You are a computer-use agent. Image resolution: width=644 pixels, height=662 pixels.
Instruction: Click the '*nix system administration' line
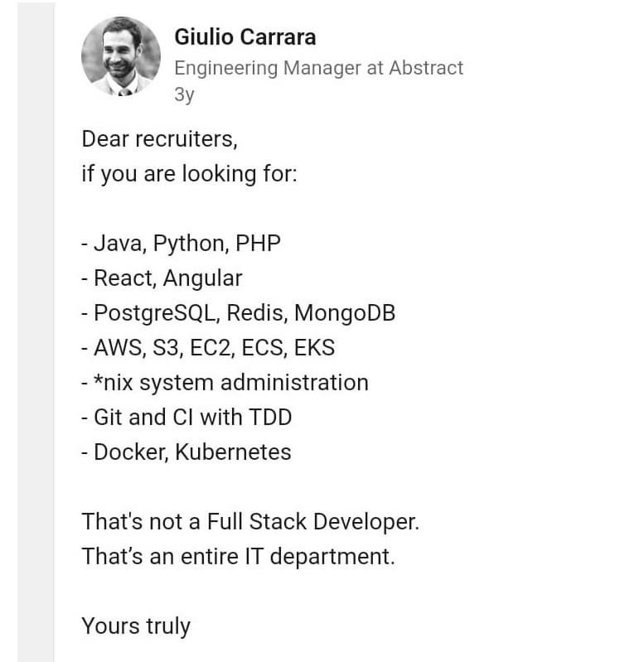225,383
